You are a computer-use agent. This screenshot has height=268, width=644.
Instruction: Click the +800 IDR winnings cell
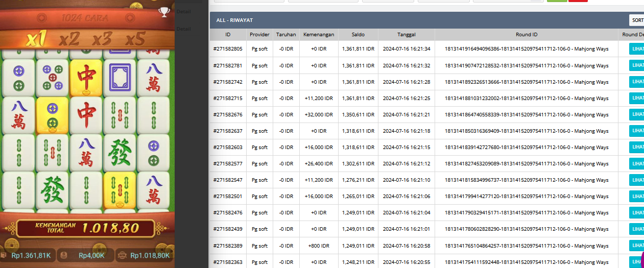pos(319,246)
